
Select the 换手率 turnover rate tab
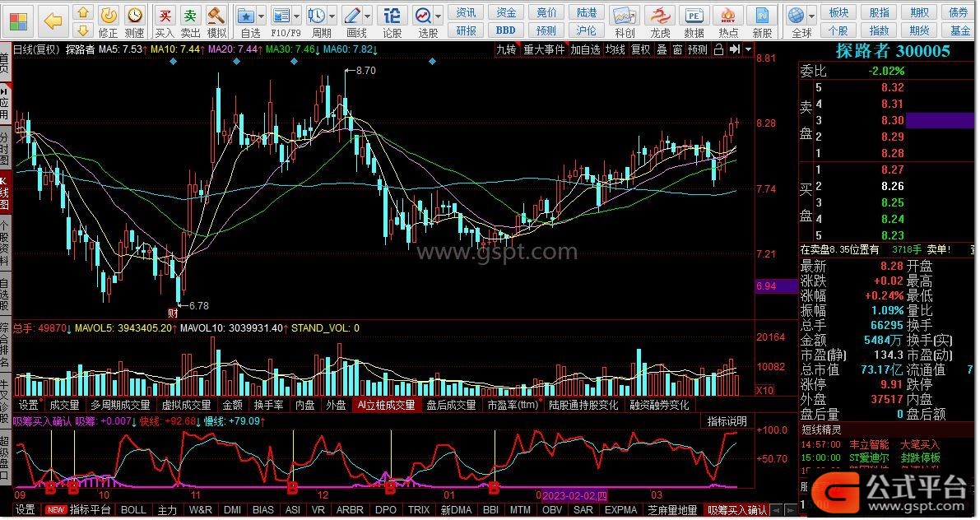pos(269,405)
